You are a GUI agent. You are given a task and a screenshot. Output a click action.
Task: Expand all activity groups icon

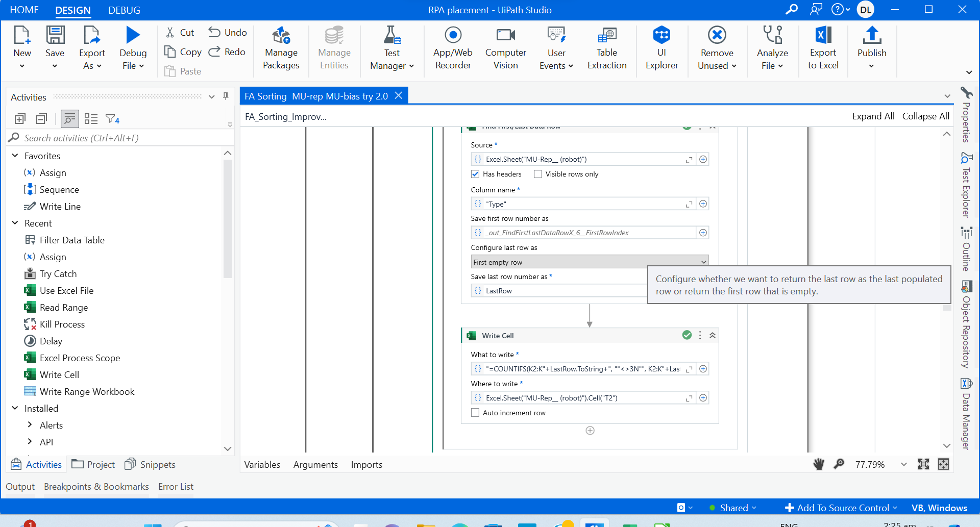coord(20,119)
